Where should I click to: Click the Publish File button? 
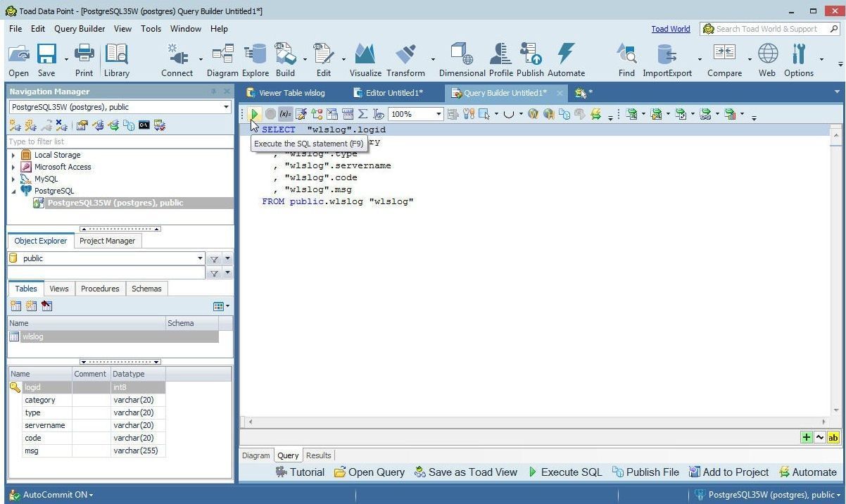pyautogui.click(x=646, y=472)
